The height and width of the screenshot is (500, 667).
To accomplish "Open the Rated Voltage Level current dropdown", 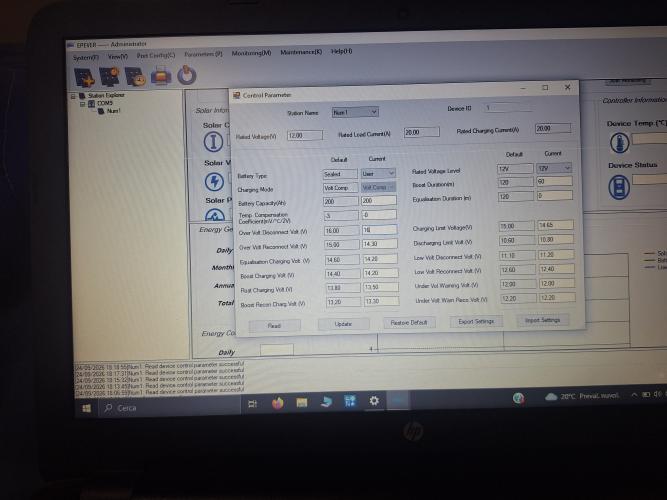I will point(553,169).
